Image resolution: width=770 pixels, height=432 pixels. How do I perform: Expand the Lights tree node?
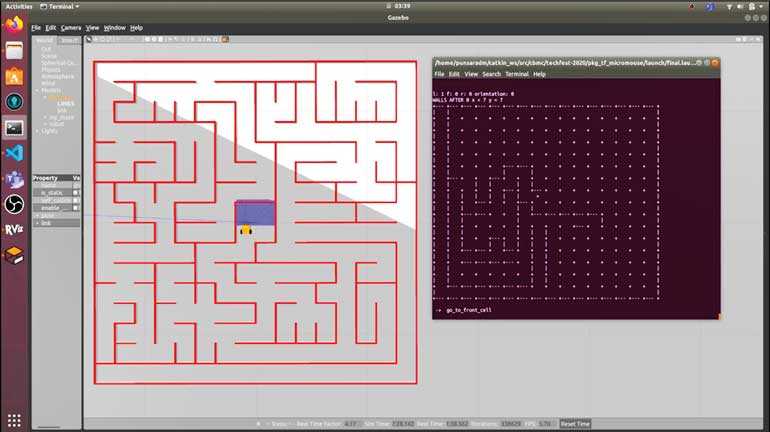(36, 131)
